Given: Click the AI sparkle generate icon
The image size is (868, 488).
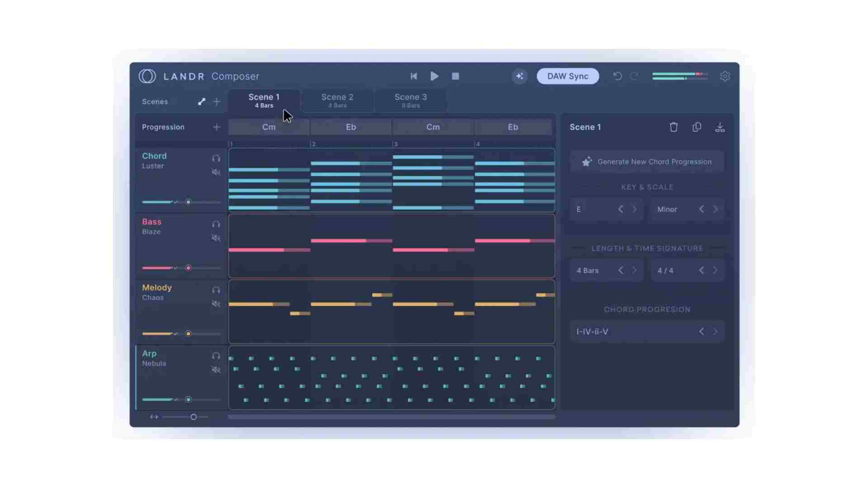Looking at the screenshot, I should pyautogui.click(x=519, y=76).
